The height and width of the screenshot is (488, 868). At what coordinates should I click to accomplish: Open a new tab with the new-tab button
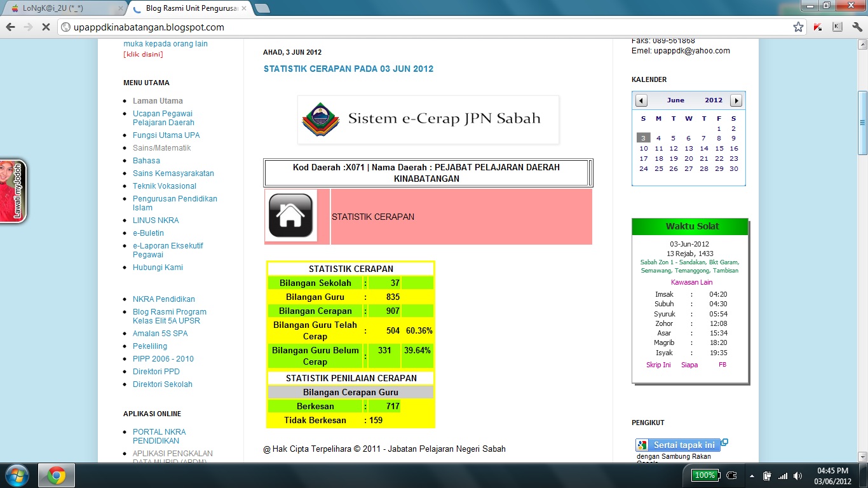coord(262,8)
